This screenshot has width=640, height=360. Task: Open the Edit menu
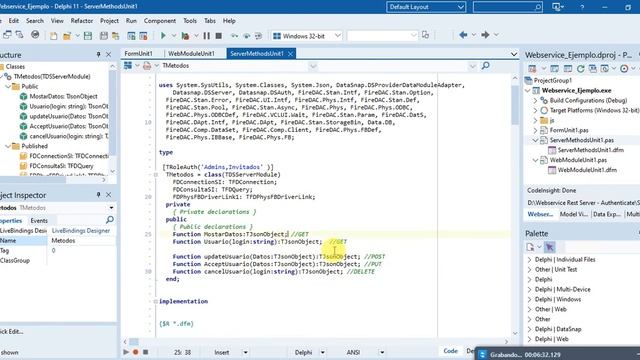[13, 21]
